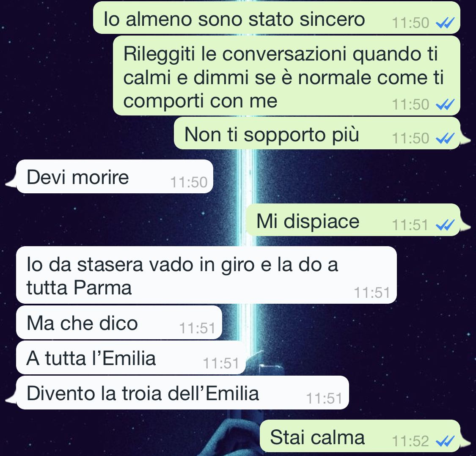Image resolution: width=476 pixels, height=456 pixels.
Task: Select the received 'Devi morire' message
Action: pos(115,176)
